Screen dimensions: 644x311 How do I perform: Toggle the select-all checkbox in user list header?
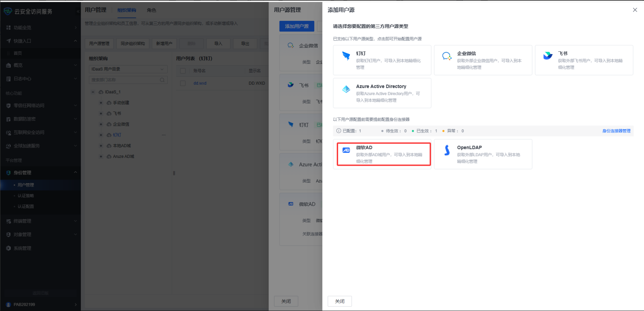183,71
